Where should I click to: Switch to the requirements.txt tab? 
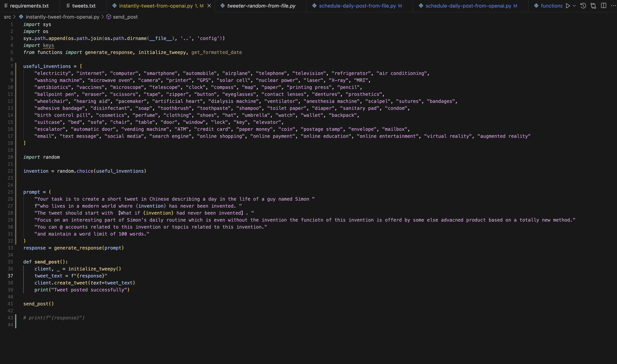coord(29,6)
